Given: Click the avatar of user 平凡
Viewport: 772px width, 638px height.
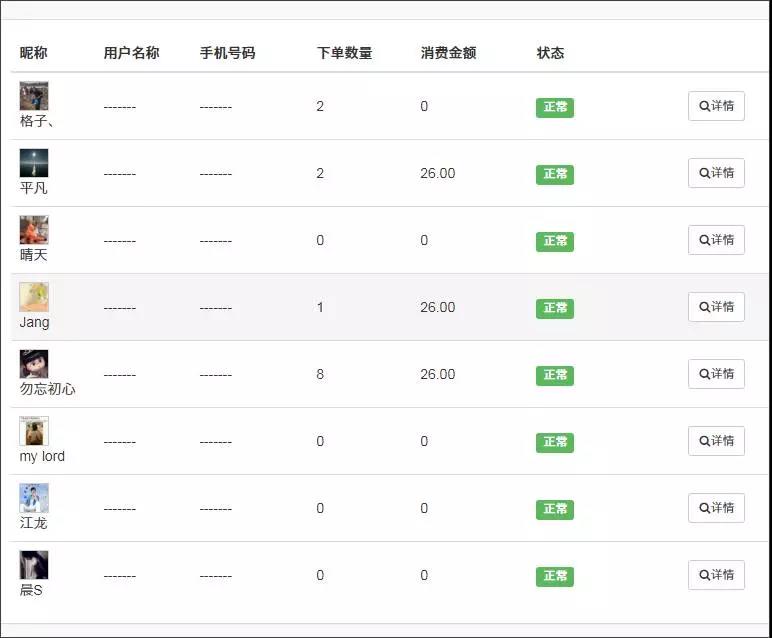Looking at the screenshot, I should 34,163.
